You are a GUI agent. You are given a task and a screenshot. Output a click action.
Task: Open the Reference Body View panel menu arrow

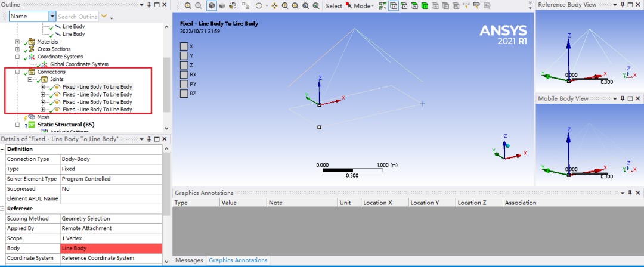(615, 5)
